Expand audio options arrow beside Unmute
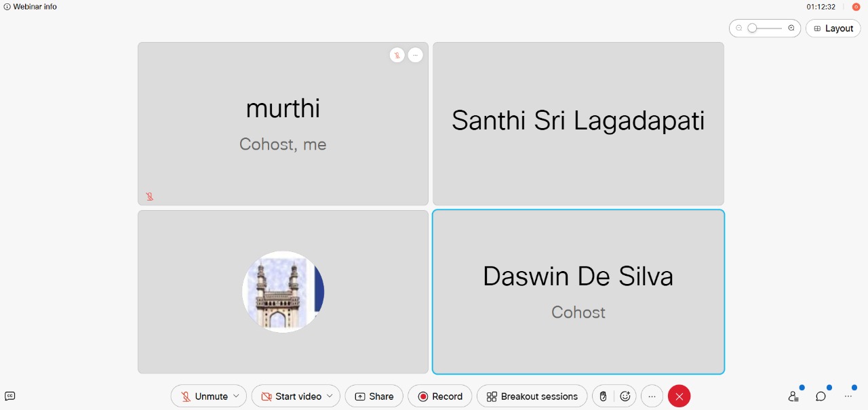 click(x=236, y=396)
